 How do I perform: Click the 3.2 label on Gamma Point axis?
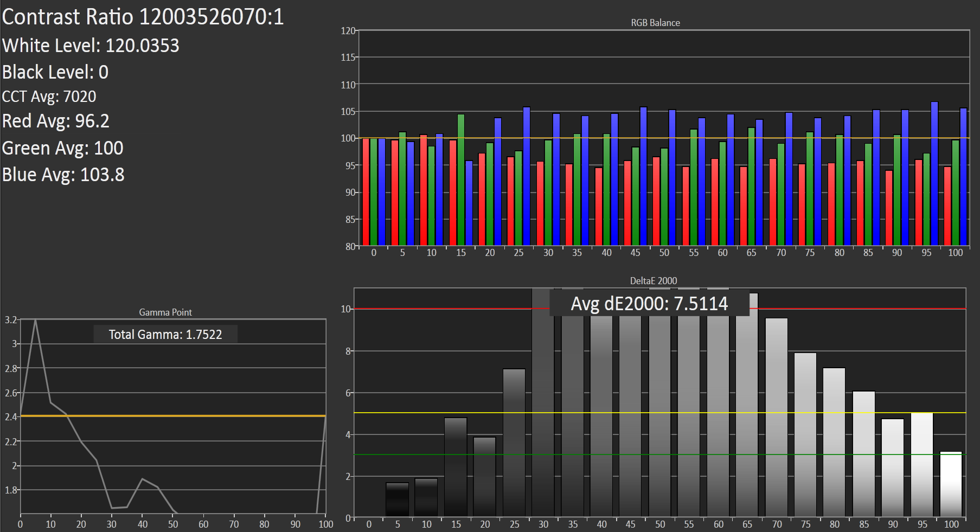tap(11, 320)
